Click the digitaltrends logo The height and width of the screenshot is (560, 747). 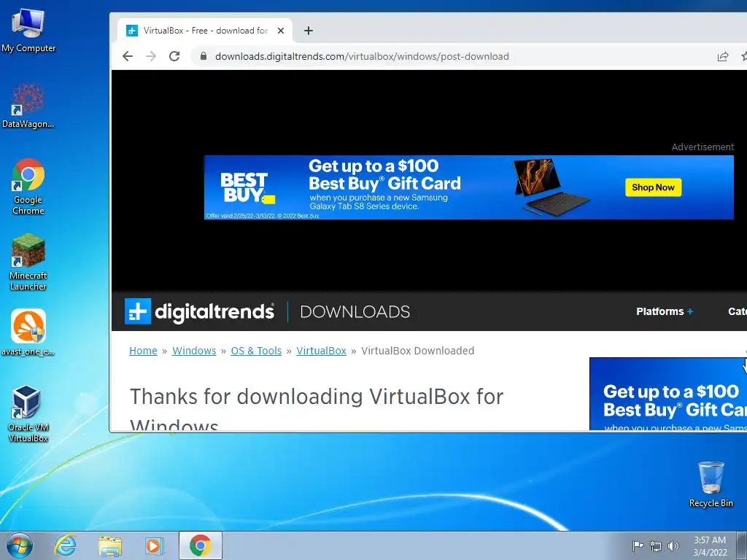click(199, 311)
